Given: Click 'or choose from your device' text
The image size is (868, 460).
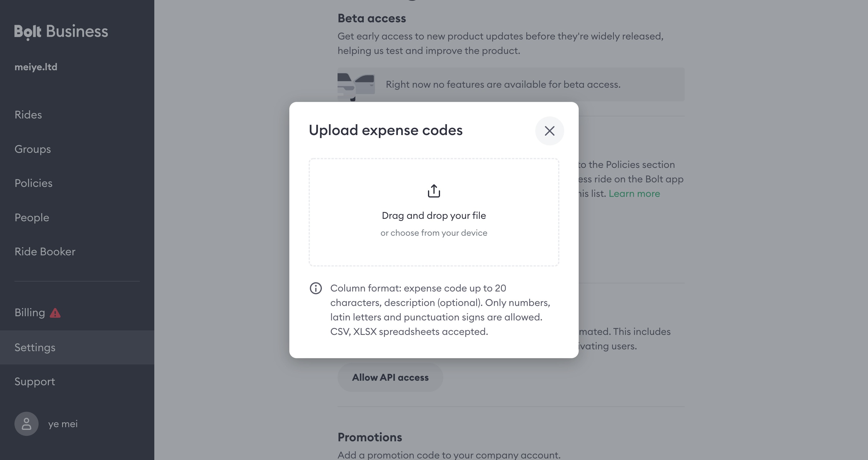Looking at the screenshot, I should tap(434, 233).
